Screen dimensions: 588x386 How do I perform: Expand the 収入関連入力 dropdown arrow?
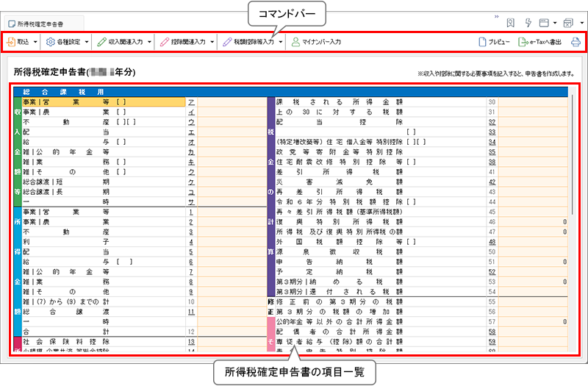pos(150,43)
